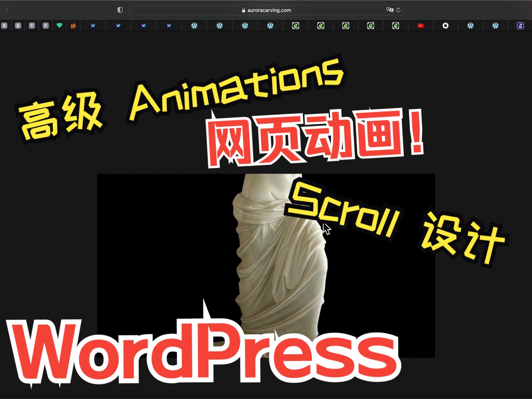Image resolution: width=532 pixels, height=399 pixels.
Task: Click the Safari forward navigation chevron
Action: pos(6,10)
